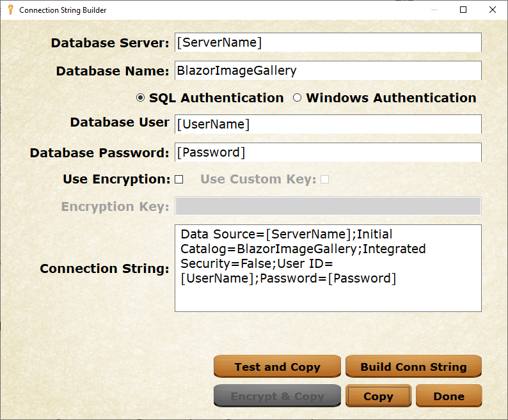508x420 pixels.
Task: Click into the Database User field
Action: click(x=328, y=125)
